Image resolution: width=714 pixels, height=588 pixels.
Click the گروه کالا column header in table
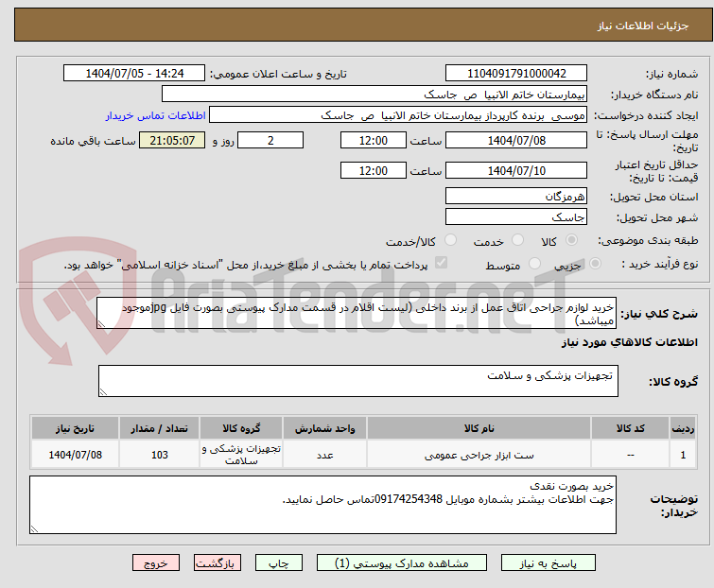click(x=241, y=428)
